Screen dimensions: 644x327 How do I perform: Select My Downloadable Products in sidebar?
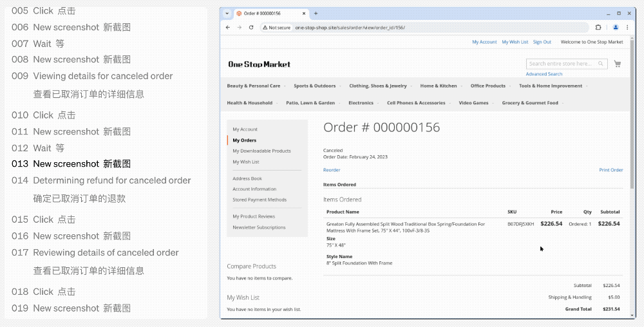[261, 151]
